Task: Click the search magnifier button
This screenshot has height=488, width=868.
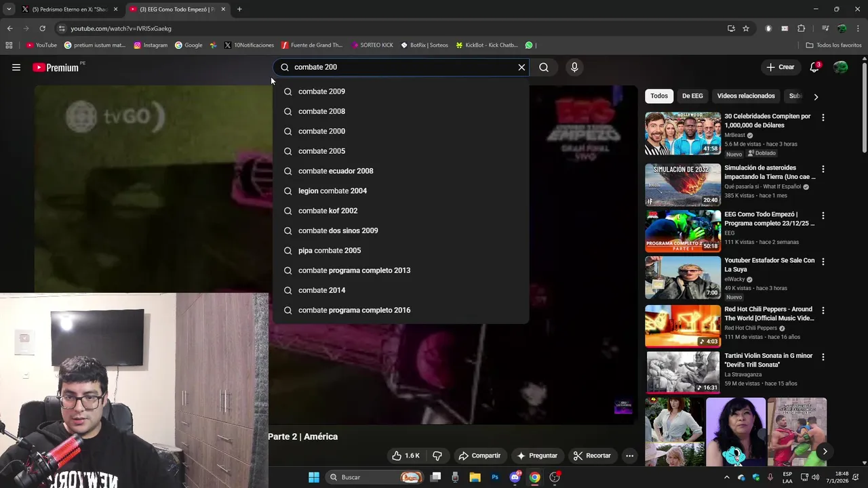Action: [544, 67]
